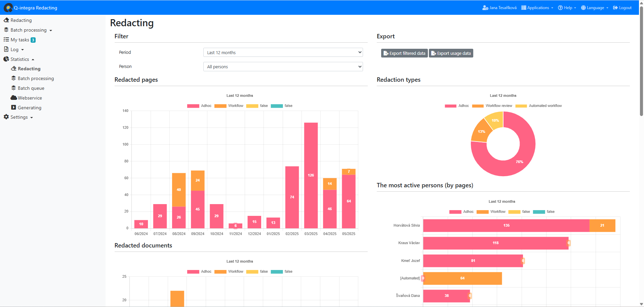Click Export usage data button
Image resolution: width=644 pixels, height=307 pixels.
point(451,53)
